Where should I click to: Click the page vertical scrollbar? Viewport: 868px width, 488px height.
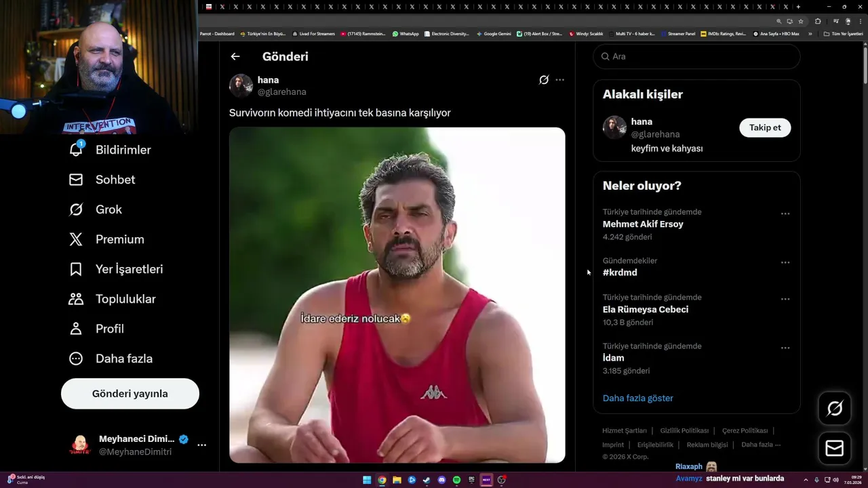(865, 64)
